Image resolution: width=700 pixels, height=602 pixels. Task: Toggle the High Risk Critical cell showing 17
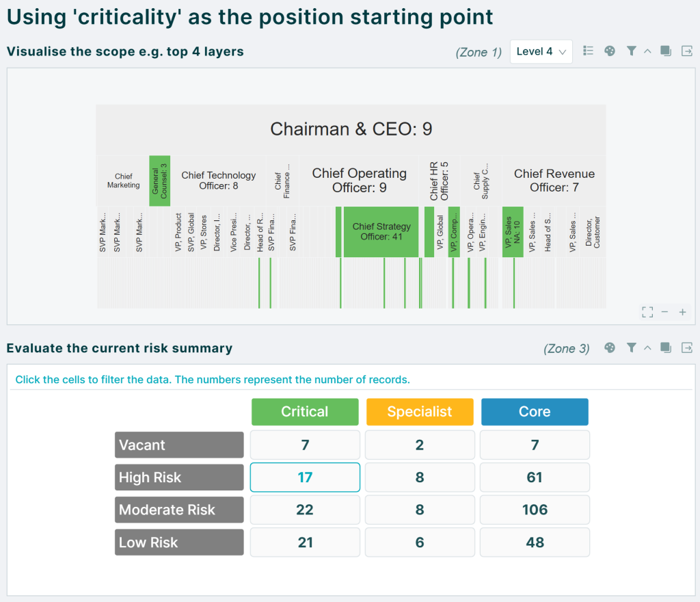(305, 477)
